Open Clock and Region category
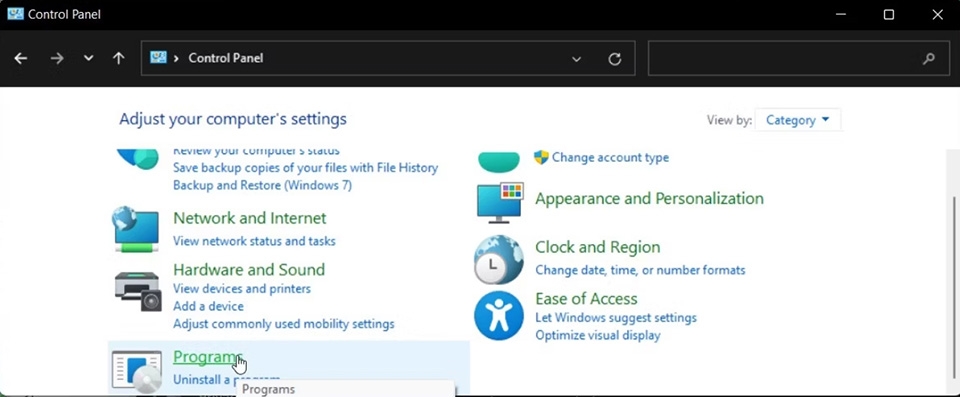Image resolution: width=960 pixels, height=397 pixels. tap(598, 247)
